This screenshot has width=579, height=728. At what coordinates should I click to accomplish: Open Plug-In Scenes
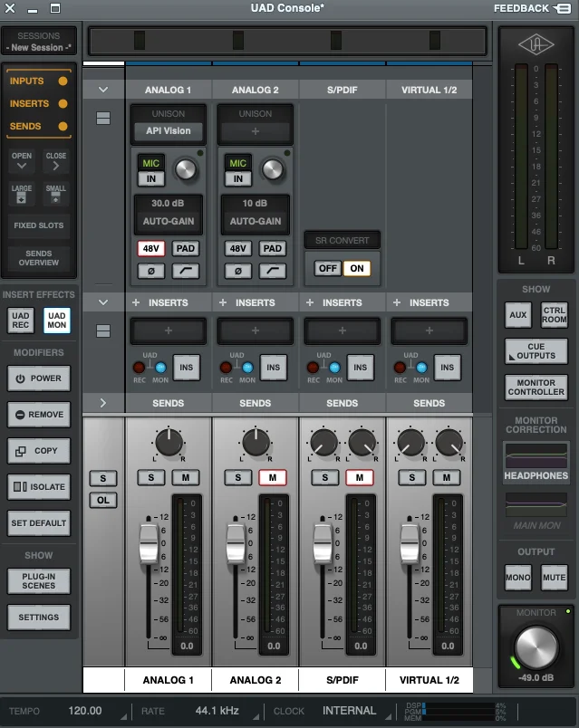[x=39, y=580]
